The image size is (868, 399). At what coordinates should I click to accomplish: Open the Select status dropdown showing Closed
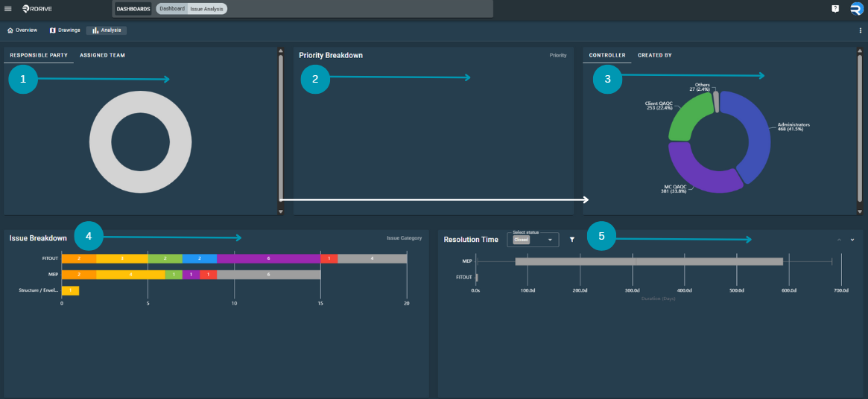(533, 240)
